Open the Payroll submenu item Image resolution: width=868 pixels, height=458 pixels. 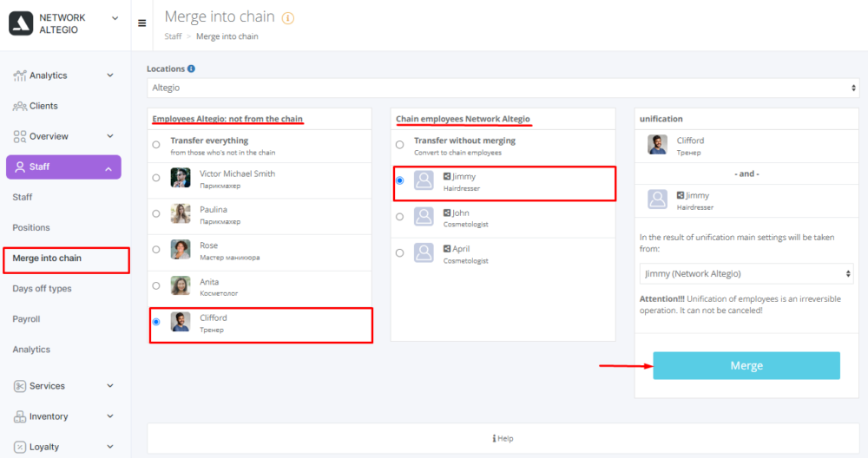point(26,319)
